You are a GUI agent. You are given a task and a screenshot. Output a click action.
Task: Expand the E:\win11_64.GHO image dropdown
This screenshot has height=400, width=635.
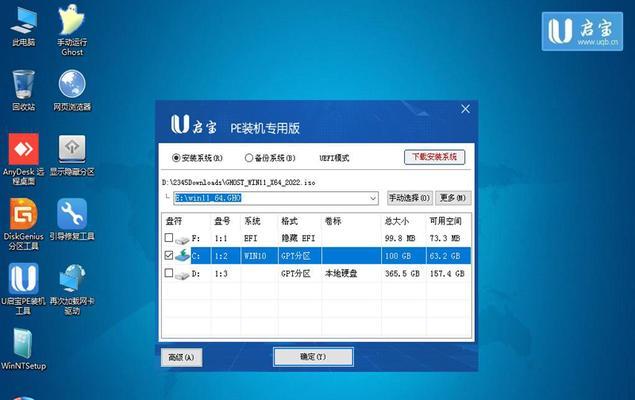373,198
